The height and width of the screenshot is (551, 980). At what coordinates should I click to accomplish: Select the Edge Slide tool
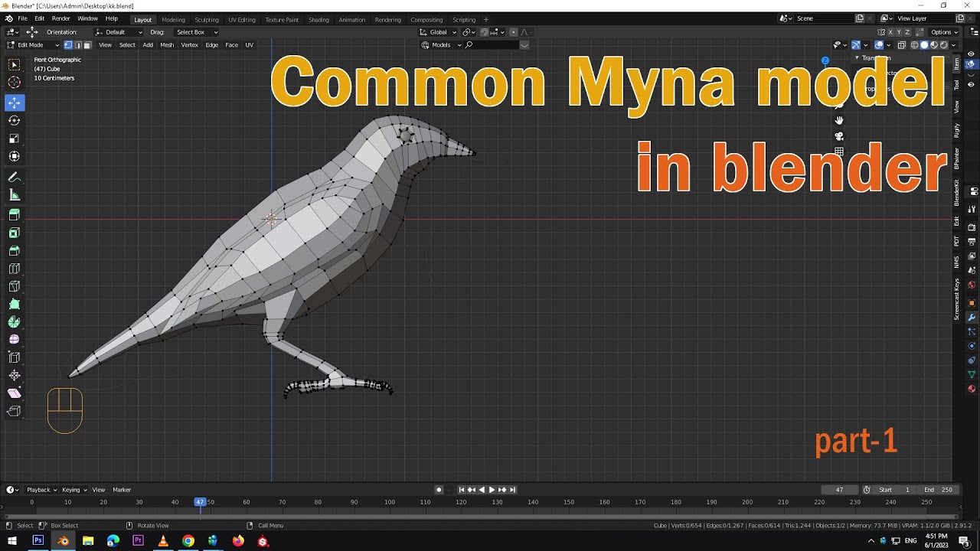coord(14,357)
